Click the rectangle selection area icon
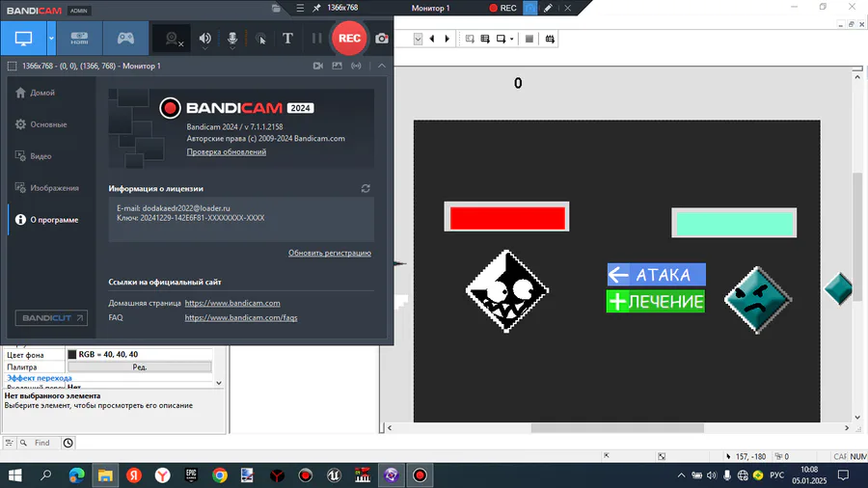 click(12, 66)
